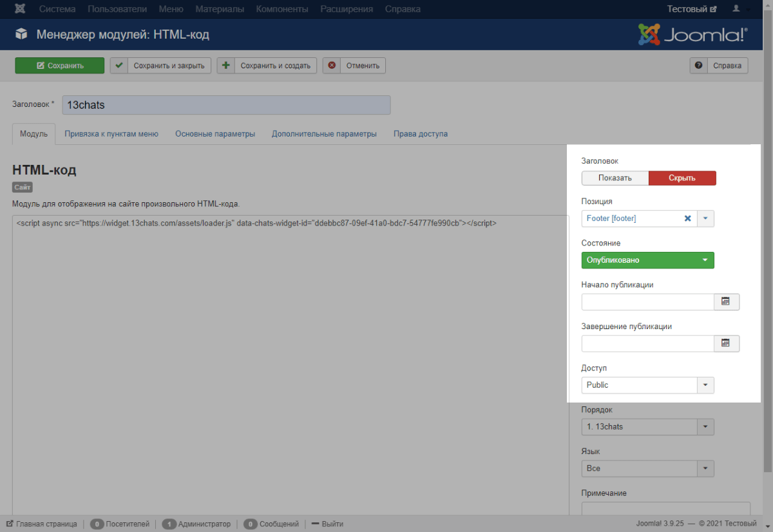Click Сохранить и закрыть button
This screenshot has height=532, width=773.
click(160, 65)
